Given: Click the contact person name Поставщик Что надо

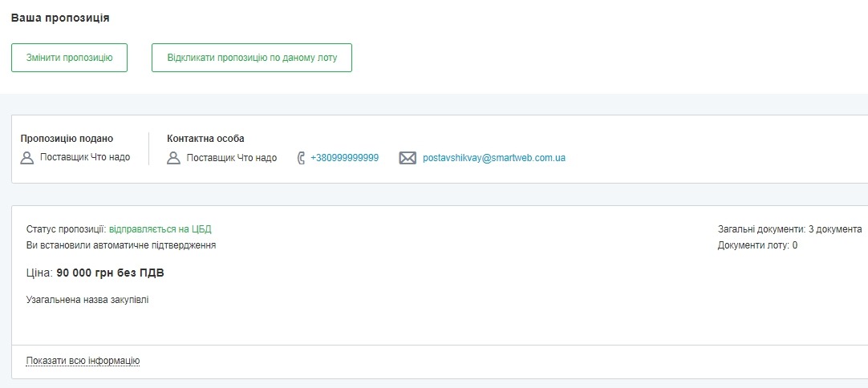Looking at the screenshot, I should tap(231, 158).
